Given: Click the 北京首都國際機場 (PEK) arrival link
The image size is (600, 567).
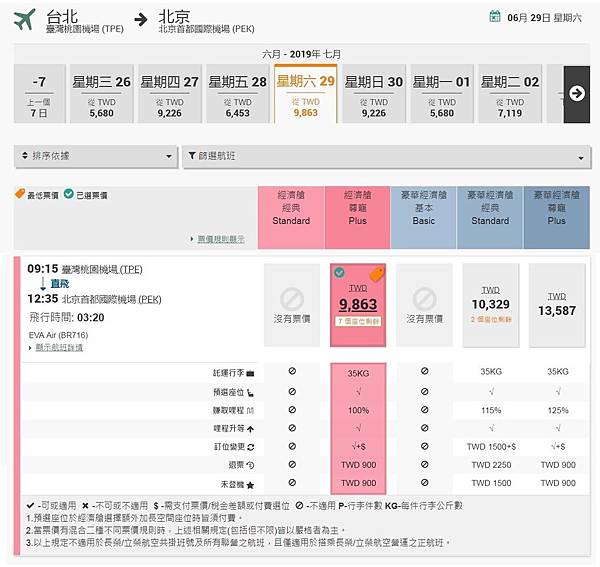Looking at the screenshot, I should pyautogui.click(x=112, y=300).
